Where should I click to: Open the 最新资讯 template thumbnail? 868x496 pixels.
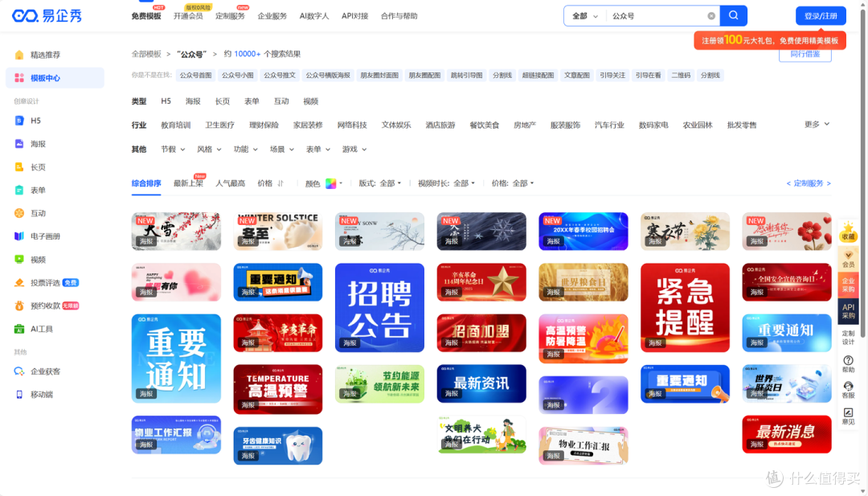coord(481,383)
